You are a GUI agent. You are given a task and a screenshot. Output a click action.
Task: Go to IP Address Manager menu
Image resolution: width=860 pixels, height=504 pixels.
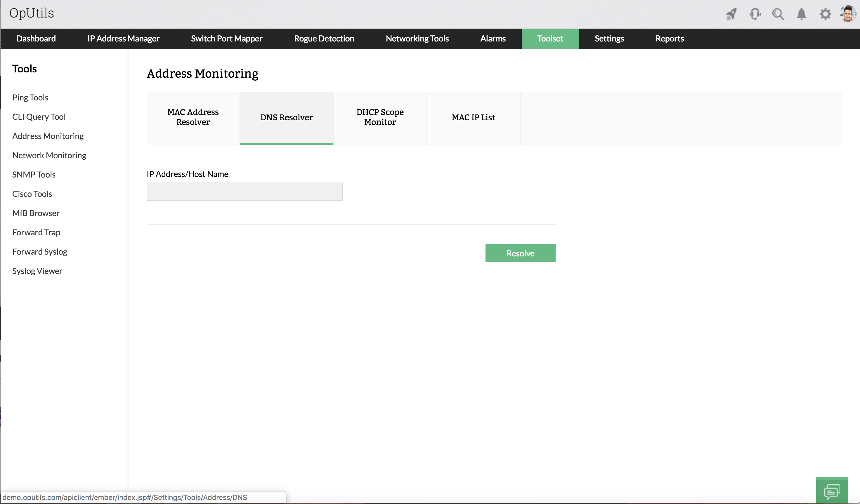pyautogui.click(x=123, y=39)
